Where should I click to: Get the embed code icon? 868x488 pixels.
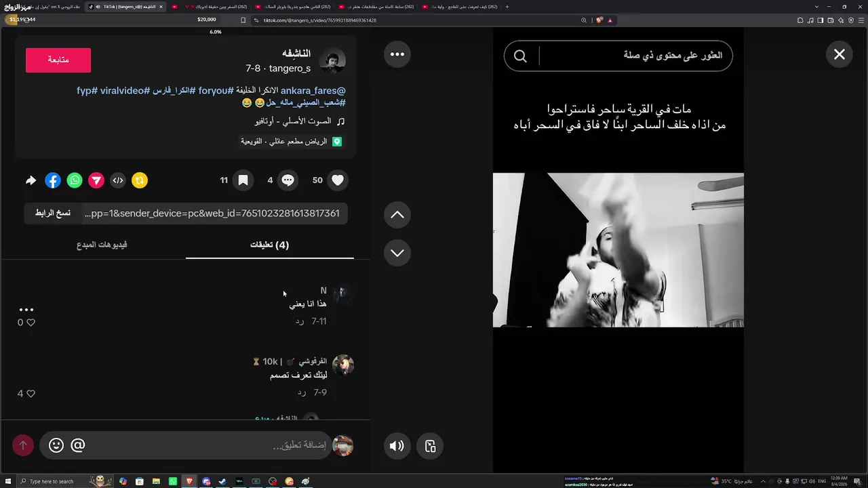(x=118, y=180)
